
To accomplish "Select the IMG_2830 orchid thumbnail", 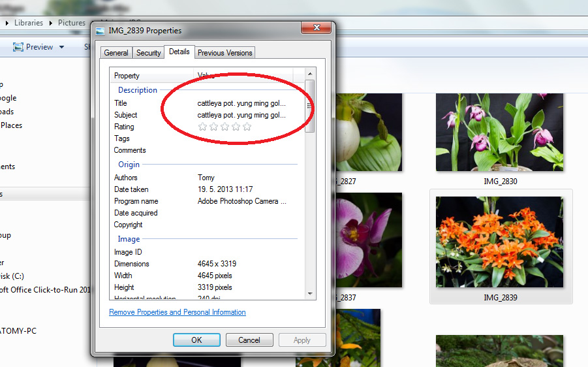I will point(500,132).
